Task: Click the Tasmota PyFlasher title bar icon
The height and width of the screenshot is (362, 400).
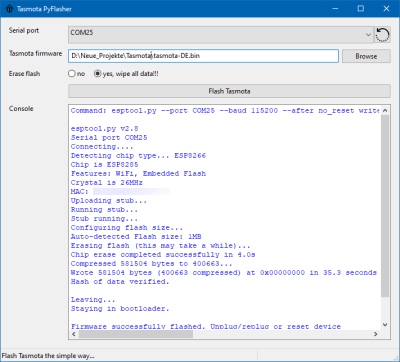Action: 9,8
